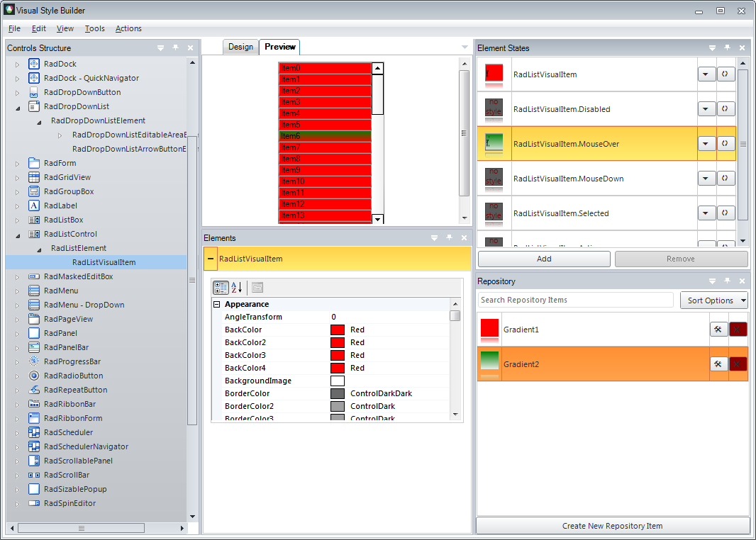Open dropdown for RadListVisualItem.MouseOver state
The width and height of the screenshot is (756, 540).
[706, 144]
